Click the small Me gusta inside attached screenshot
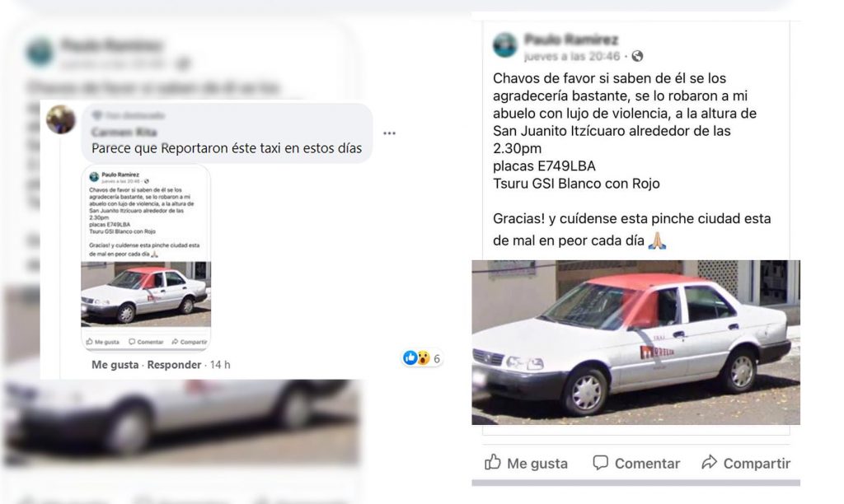 pos(103,342)
